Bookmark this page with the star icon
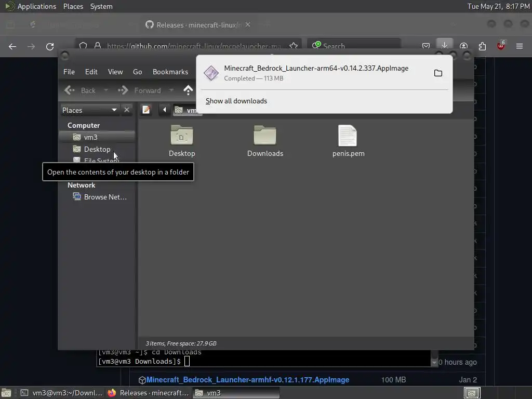The image size is (532, 399). pos(294,46)
